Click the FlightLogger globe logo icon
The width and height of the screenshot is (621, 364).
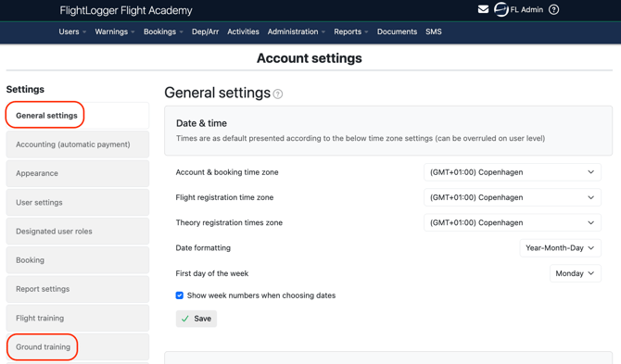tap(501, 9)
